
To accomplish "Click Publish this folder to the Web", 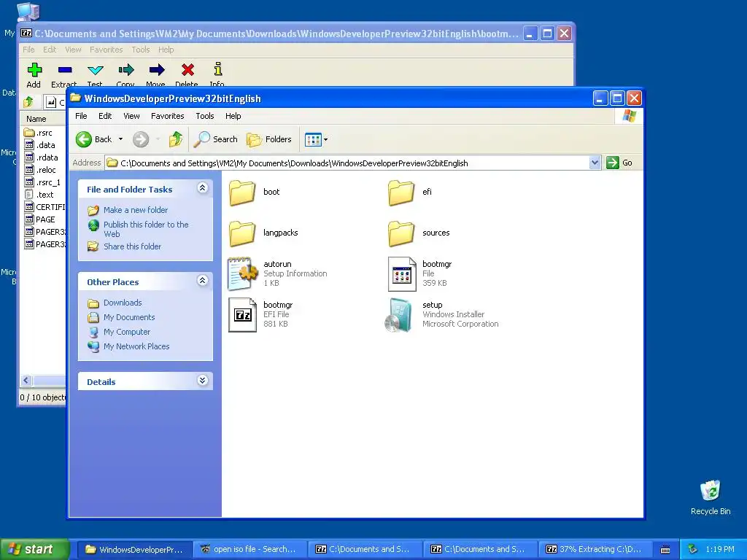I will (146, 229).
